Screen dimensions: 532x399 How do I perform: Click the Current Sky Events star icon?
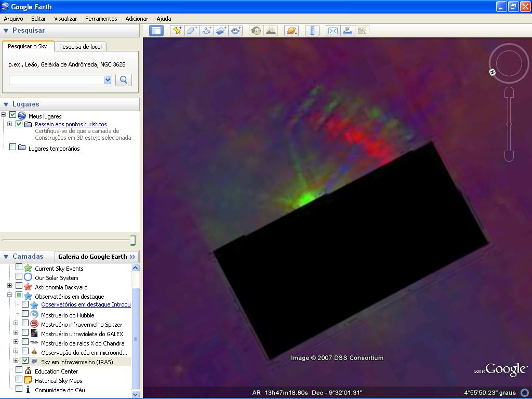(x=28, y=269)
